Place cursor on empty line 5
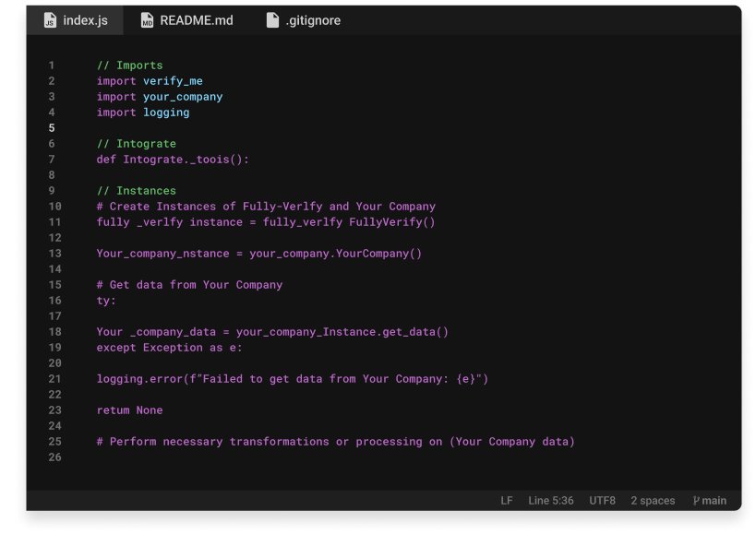Screen dimensions: 756x534 [x=277, y=128]
